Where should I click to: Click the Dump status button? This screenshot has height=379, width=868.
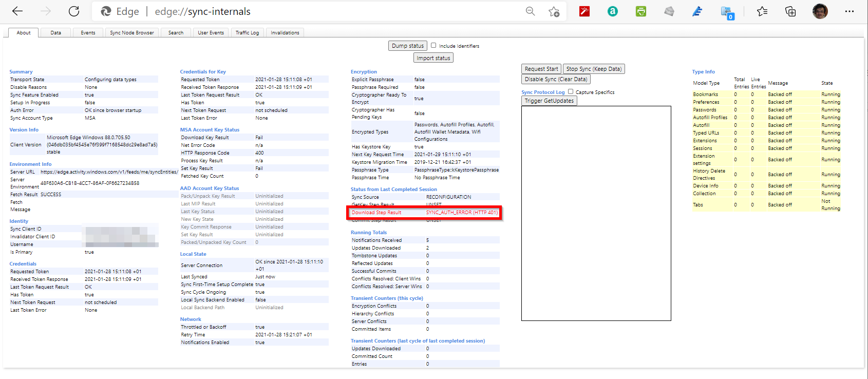408,46
